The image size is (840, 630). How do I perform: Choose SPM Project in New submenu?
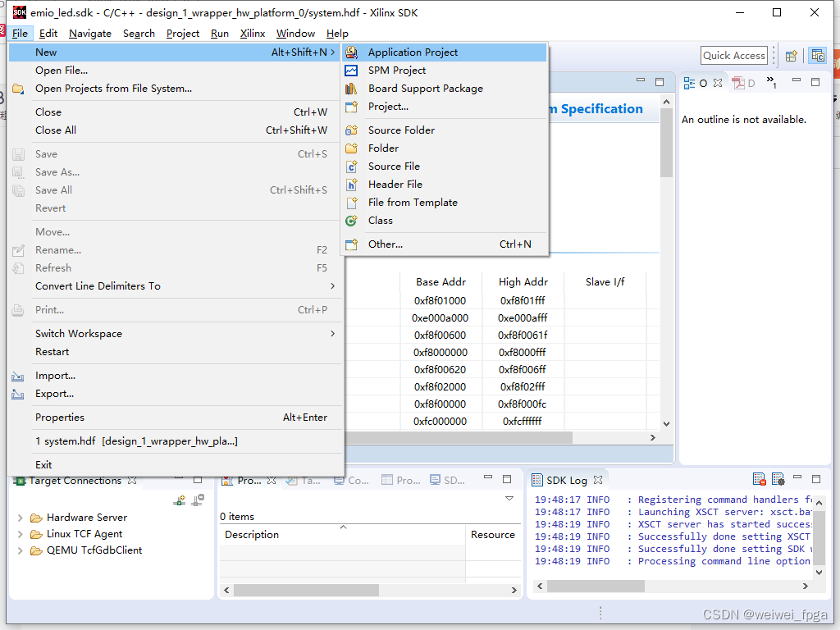click(445, 71)
